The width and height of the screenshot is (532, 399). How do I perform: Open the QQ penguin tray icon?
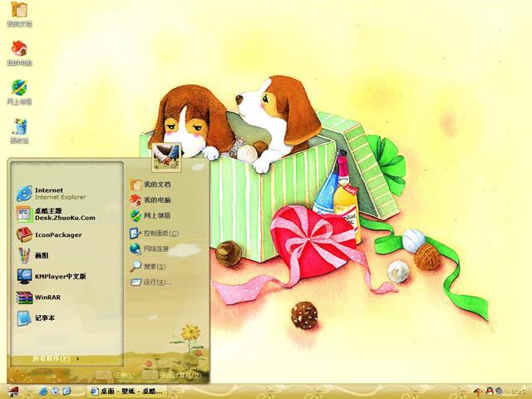click(x=490, y=392)
